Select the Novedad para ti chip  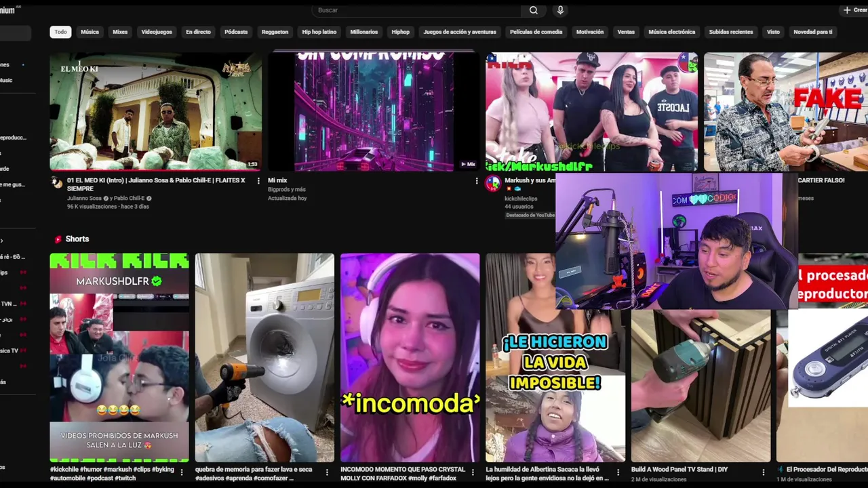[812, 32]
